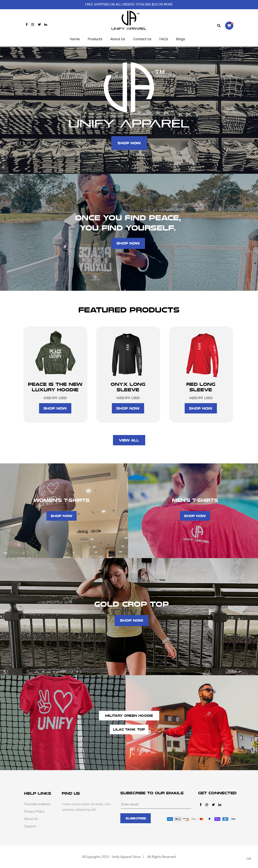258x868 pixels.
Task: Open the footer Twitter icon
Action: [x=213, y=805]
